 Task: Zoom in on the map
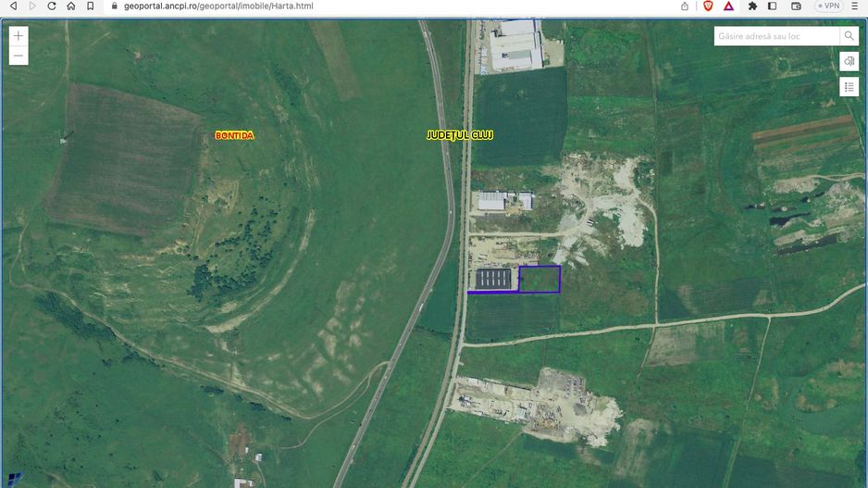(x=19, y=36)
